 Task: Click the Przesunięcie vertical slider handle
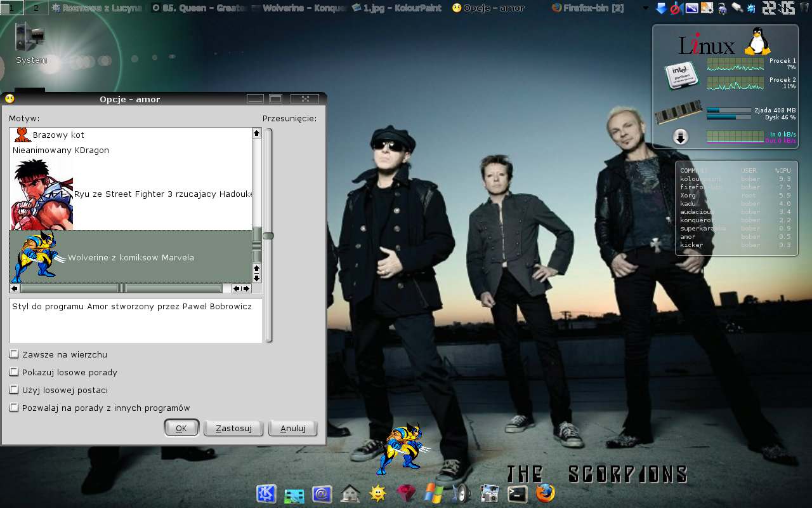click(x=268, y=236)
